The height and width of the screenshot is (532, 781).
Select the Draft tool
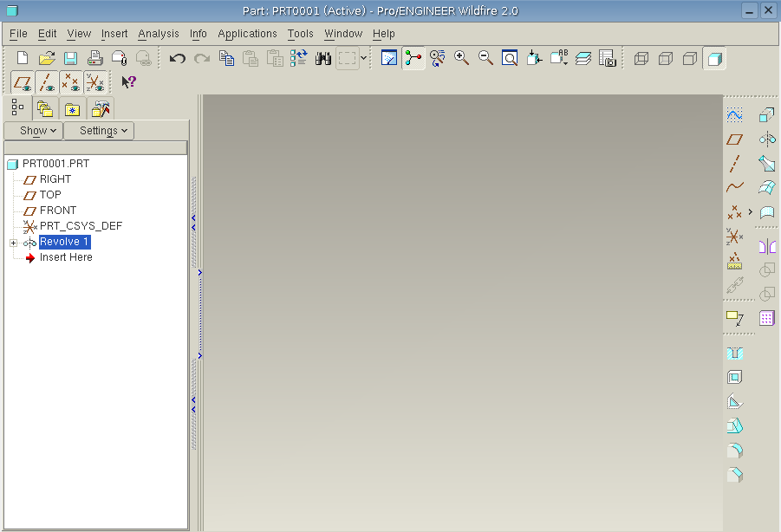click(735, 426)
